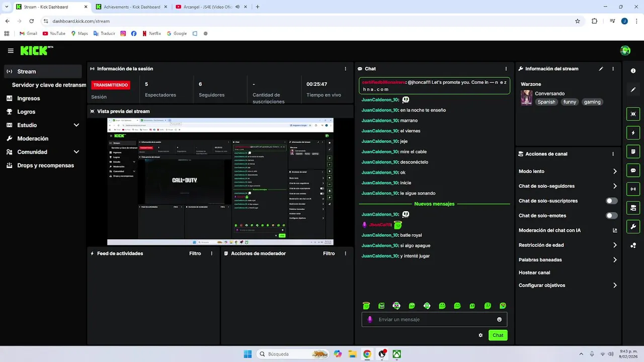Click the three-dots cluster icon at the sidebar bottom
The height and width of the screenshot is (362, 644).
point(633,245)
